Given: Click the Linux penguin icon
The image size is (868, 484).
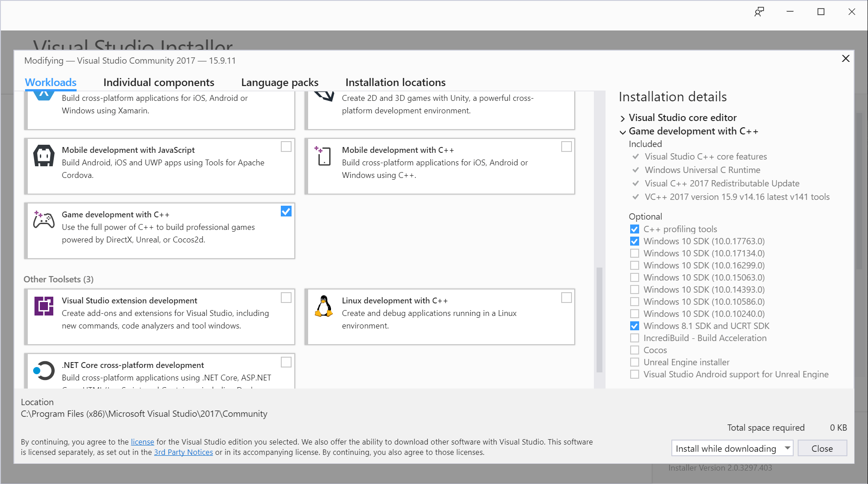Looking at the screenshot, I should (x=323, y=306).
